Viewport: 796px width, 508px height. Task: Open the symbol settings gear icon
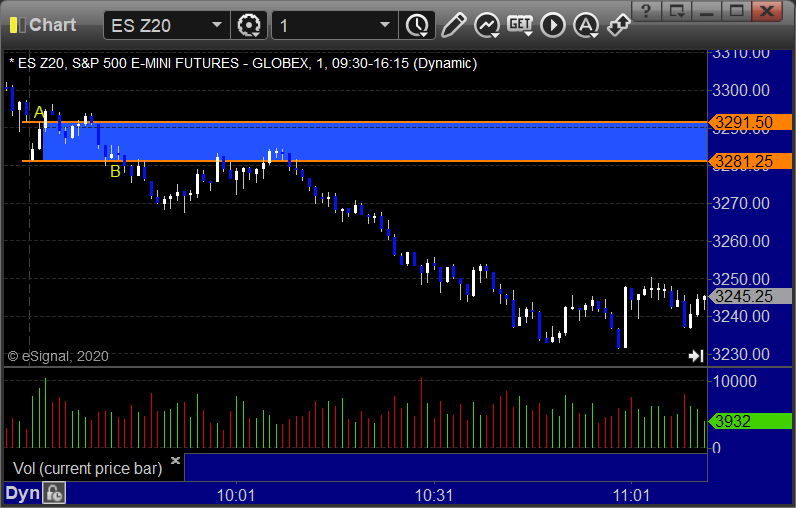point(249,25)
